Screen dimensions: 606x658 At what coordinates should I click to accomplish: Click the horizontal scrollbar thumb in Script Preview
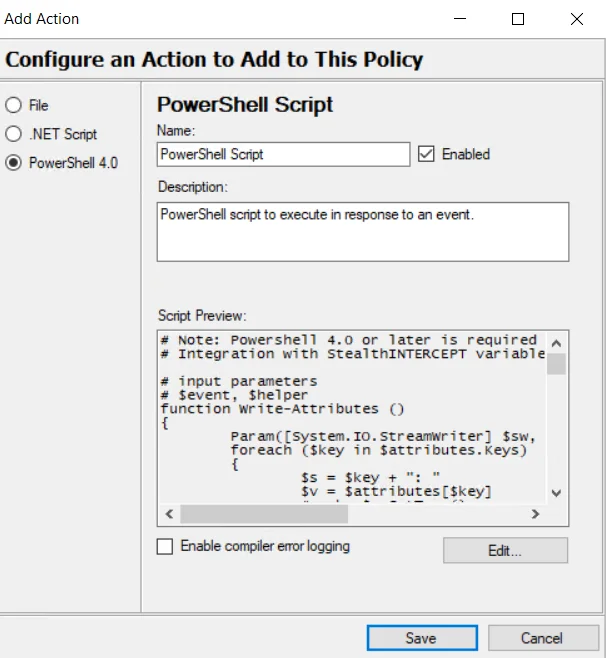(x=264, y=514)
